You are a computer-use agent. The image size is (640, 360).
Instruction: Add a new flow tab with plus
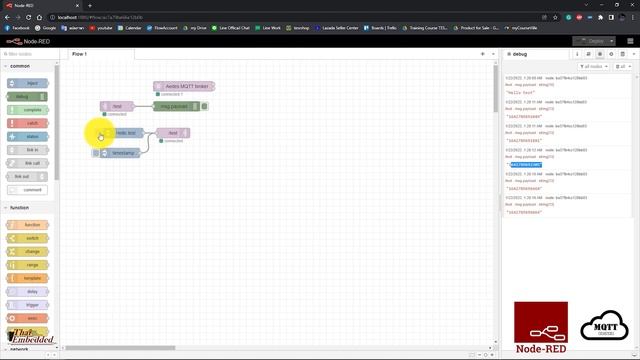(482, 54)
